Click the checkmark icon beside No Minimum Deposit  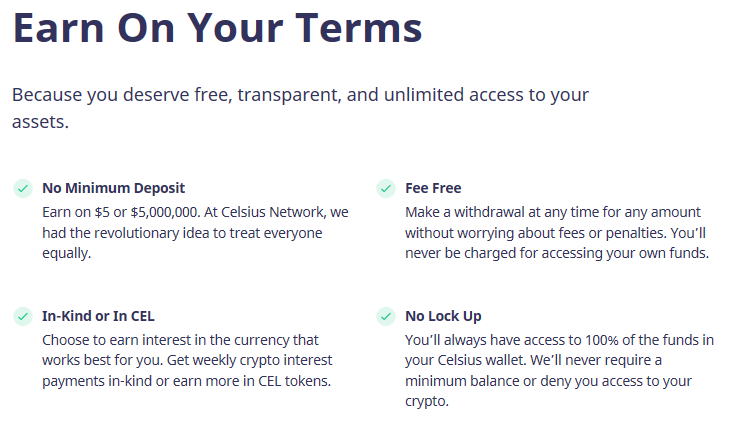tap(22, 189)
